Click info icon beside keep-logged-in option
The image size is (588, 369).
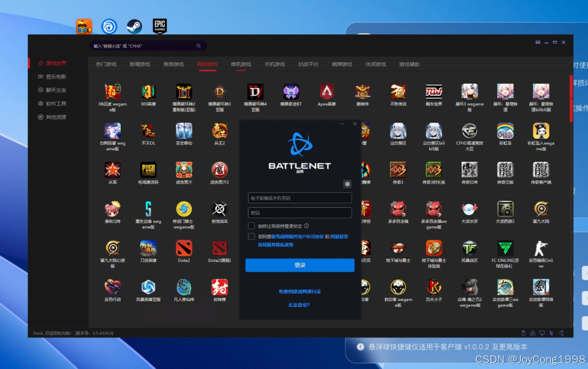point(307,226)
